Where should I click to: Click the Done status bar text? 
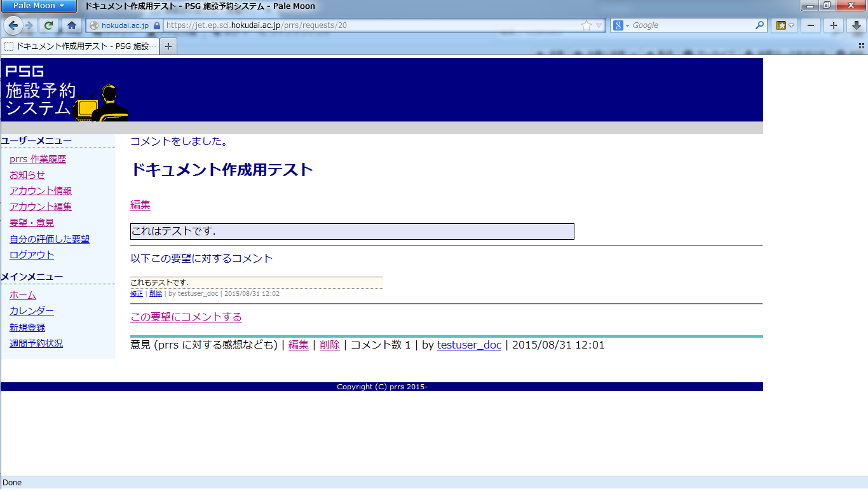pyautogui.click(x=12, y=483)
